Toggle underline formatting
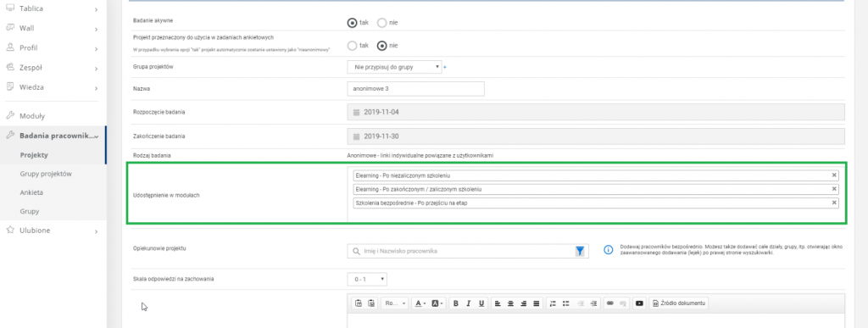Viewport: 868px width, 328px height. 481,303
